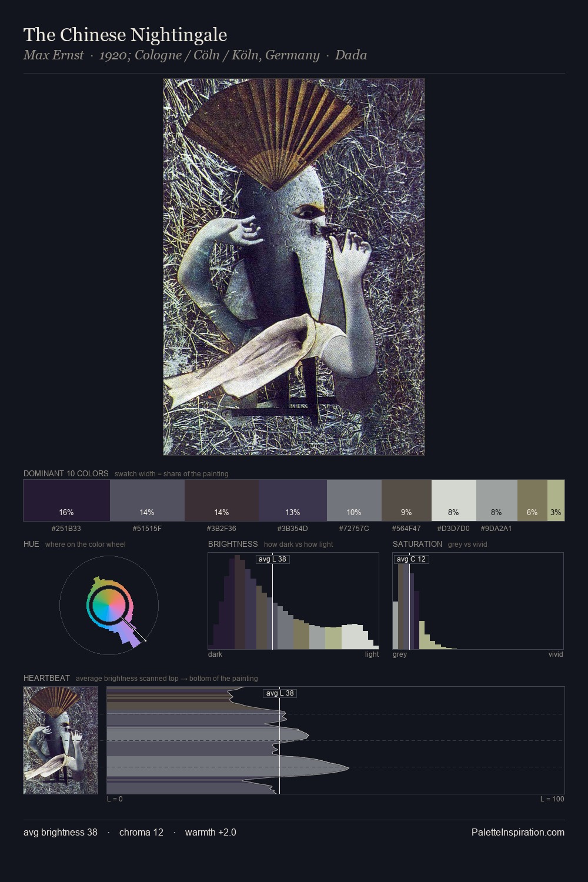The image size is (588, 882).
Task: Click the BRIGHTNESS section heading
Action: click(x=233, y=544)
